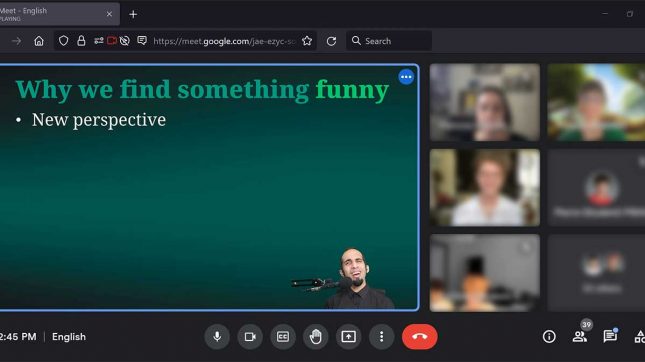Click the Present now screen-share icon
The image size is (645, 362).
[x=348, y=336]
